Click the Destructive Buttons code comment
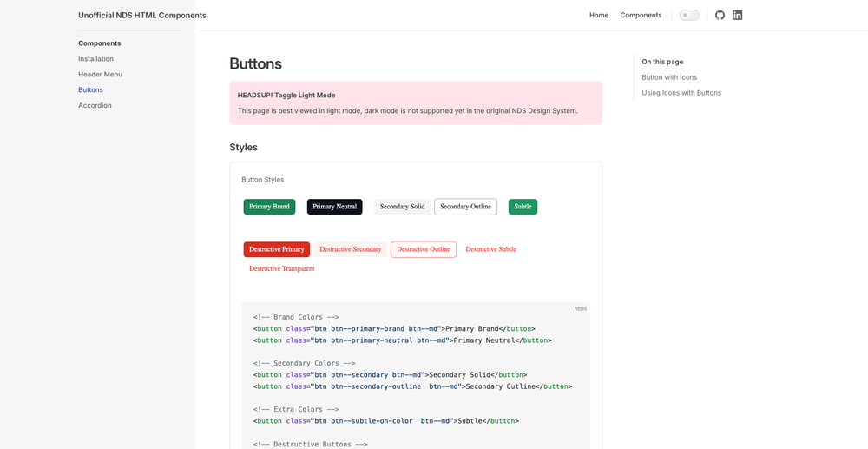The width and height of the screenshot is (868, 449). [x=311, y=444]
